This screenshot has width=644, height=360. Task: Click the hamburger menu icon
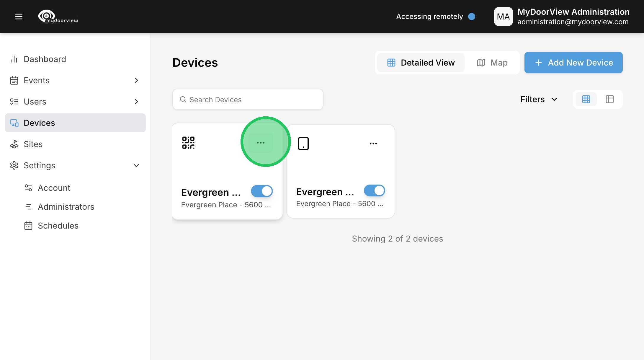19,17
